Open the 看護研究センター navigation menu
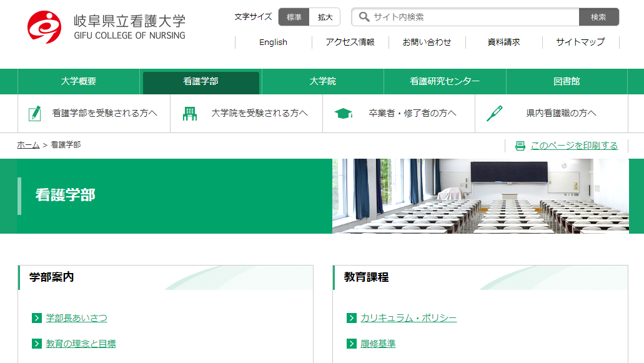Screen dimensions: 644x363 coord(445,82)
